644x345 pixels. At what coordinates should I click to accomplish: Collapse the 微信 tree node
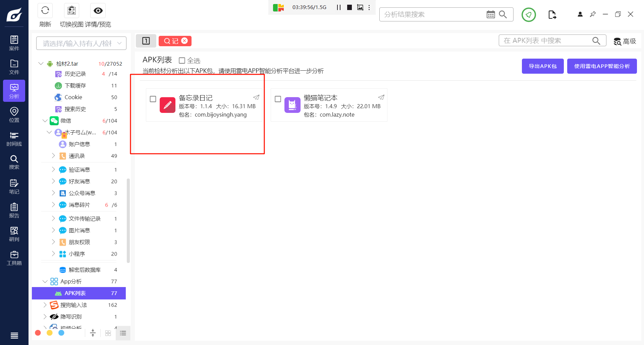click(45, 121)
